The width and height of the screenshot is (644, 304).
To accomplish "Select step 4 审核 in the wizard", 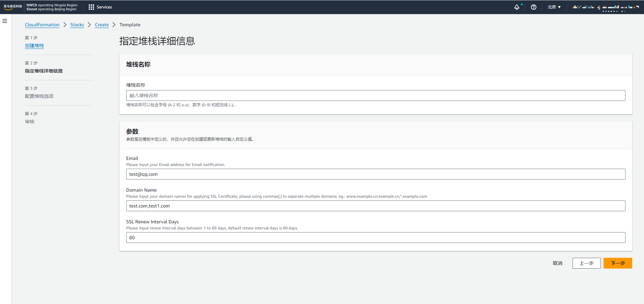I will (x=30, y=121).
